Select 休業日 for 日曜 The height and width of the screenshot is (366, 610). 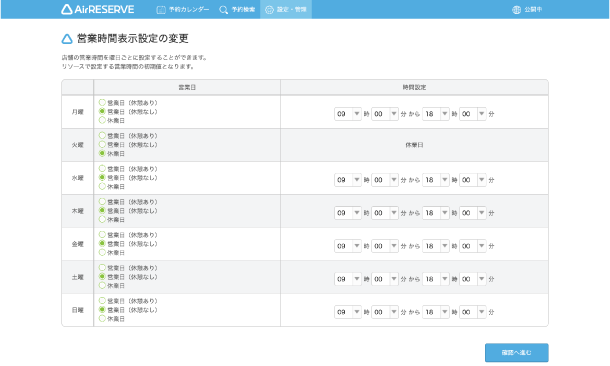pyautogui.click(x=102, y=319)
